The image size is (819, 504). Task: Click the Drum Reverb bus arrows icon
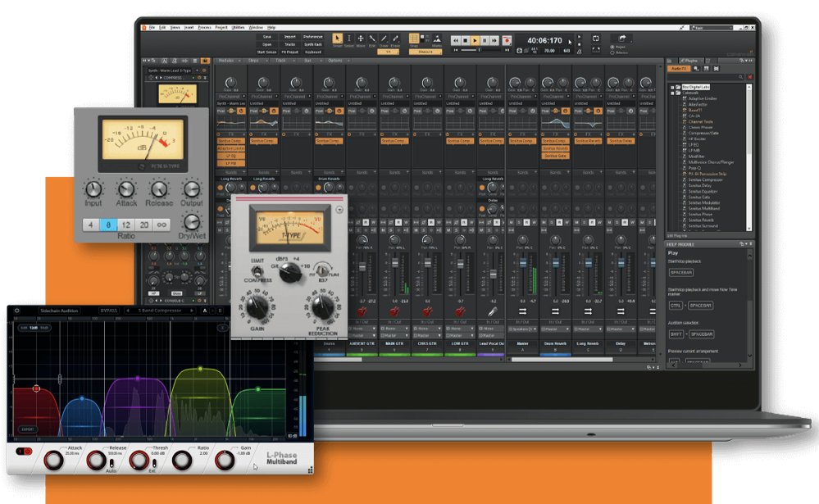(555, 311)
